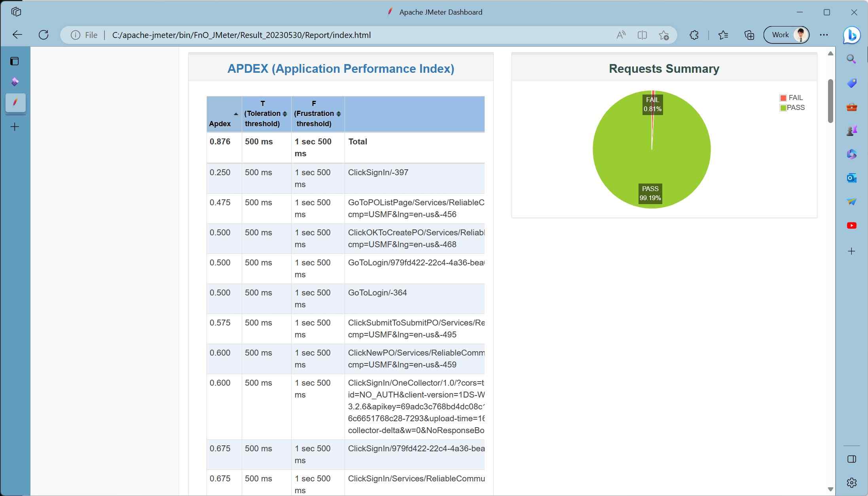
Task: Open Work profile menu
Action: [786, 35]
